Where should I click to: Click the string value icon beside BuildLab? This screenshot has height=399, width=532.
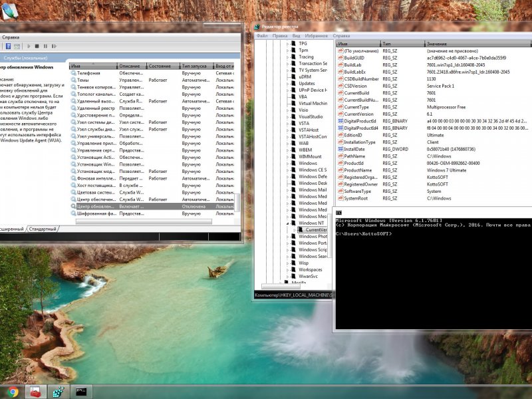(x=340, y=65)
